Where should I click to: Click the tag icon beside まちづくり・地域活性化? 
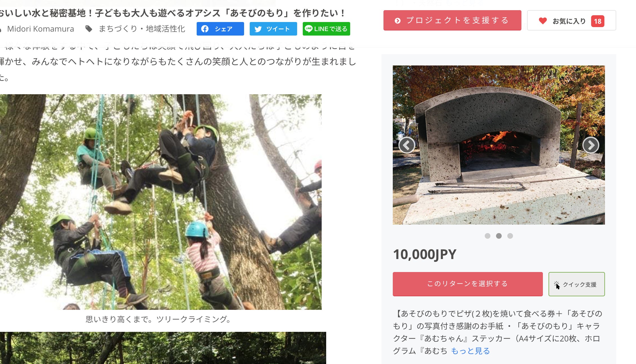click(x=89, y=29)
